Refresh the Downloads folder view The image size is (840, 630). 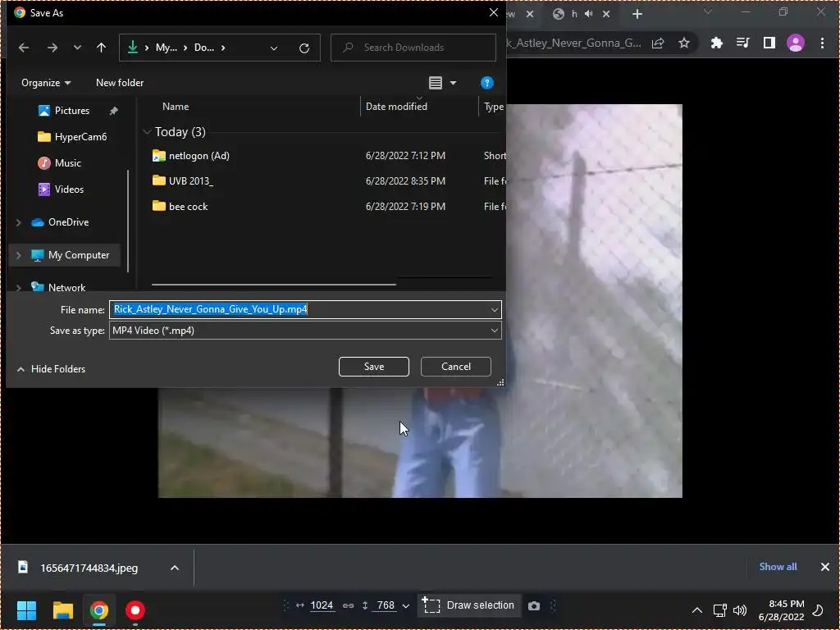tap(304, 48)
